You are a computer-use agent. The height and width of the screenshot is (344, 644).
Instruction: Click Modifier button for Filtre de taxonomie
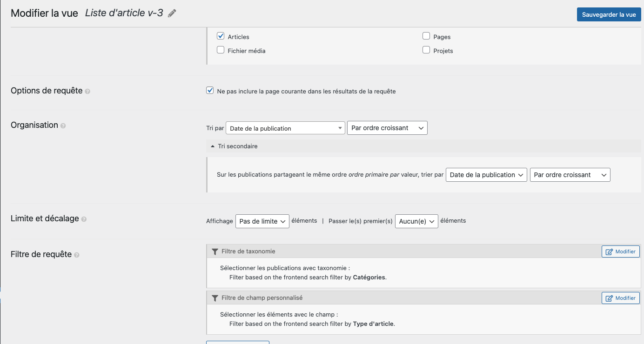click(621, 251)
